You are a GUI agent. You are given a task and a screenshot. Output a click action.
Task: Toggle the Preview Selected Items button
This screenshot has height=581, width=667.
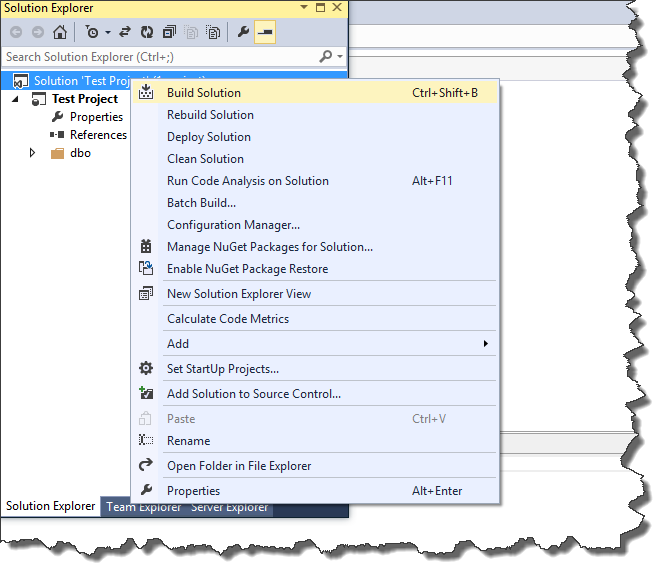pos(265,32)
